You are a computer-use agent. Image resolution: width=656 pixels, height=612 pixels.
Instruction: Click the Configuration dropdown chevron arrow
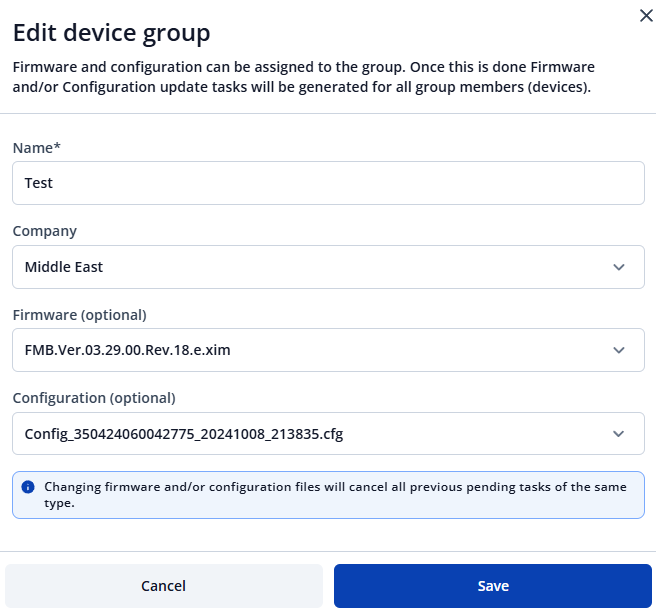pyautogui.click(x=619, y=434)
